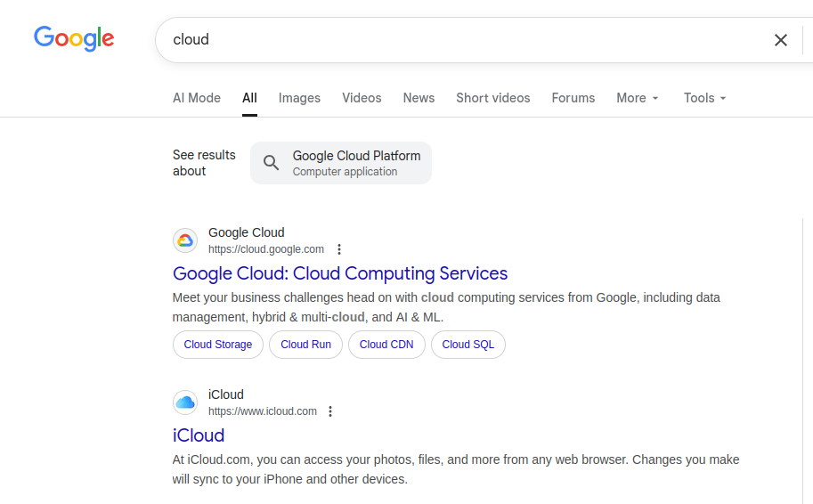The width and height of the screenshot is (813, 504).
Task: Switch to the AI Mode tab
Action: pos(196,98)
